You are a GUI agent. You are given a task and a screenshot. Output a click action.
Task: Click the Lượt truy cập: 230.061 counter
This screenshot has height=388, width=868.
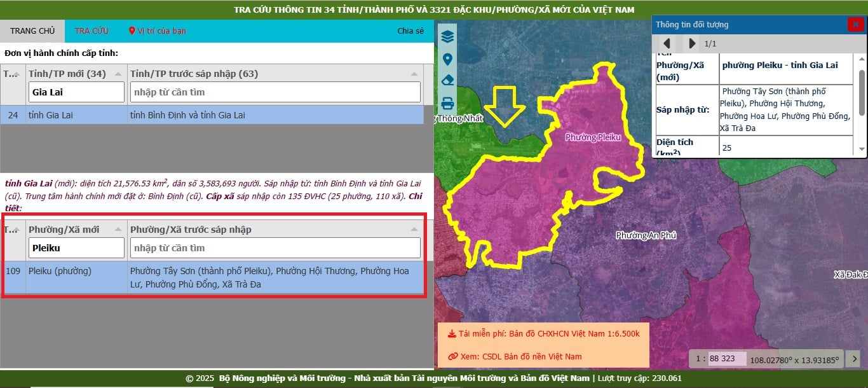(x=639, y=378)
